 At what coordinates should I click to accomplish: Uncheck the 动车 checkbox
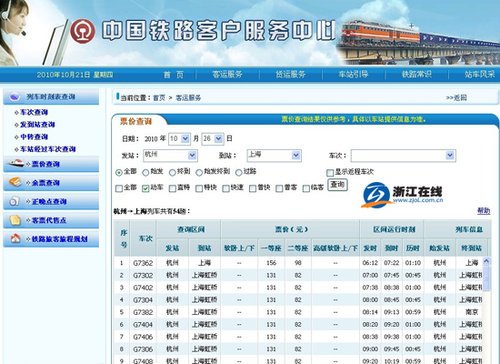[x=146, y=188]
